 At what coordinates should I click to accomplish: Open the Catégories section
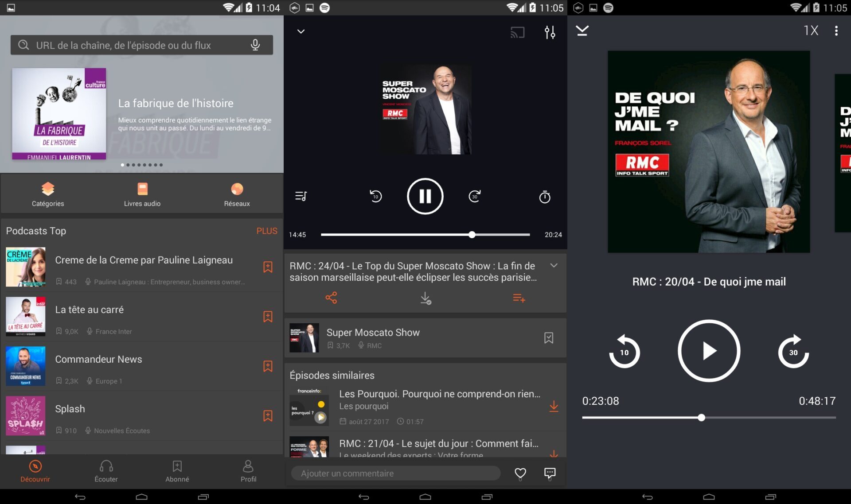48,194
